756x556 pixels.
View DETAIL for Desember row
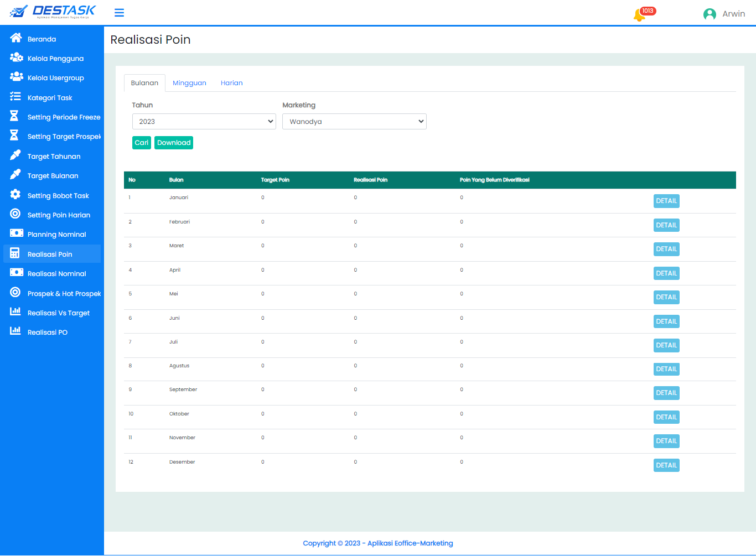666,465
